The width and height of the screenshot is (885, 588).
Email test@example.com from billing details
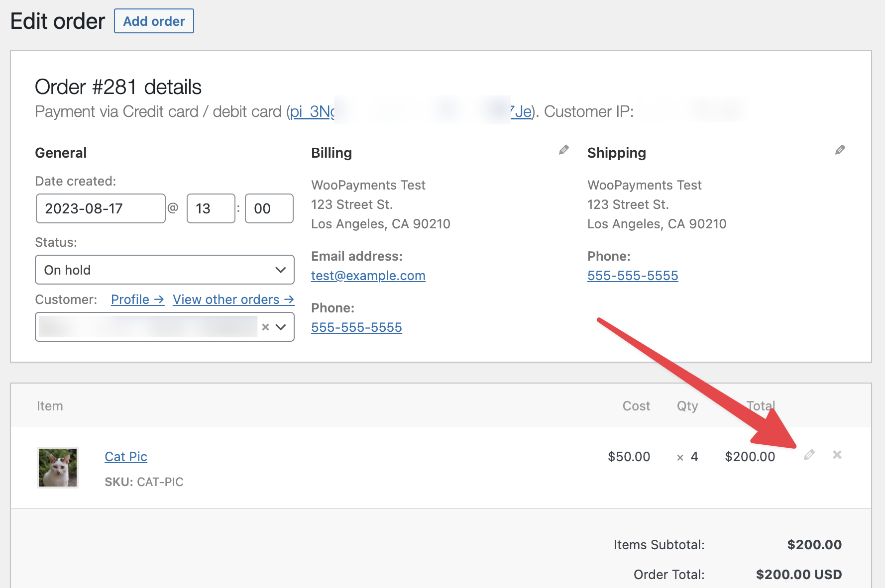pos(368,275)
